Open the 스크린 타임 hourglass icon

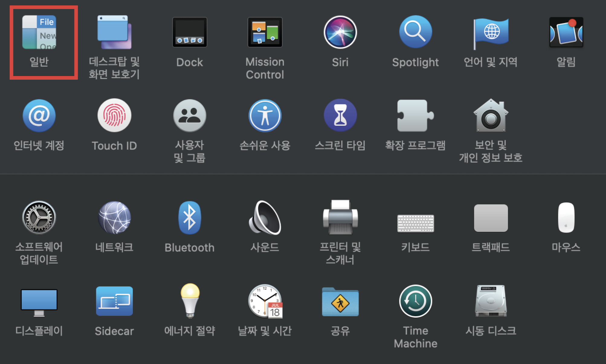pyautogui.click(x=340, y=116)
